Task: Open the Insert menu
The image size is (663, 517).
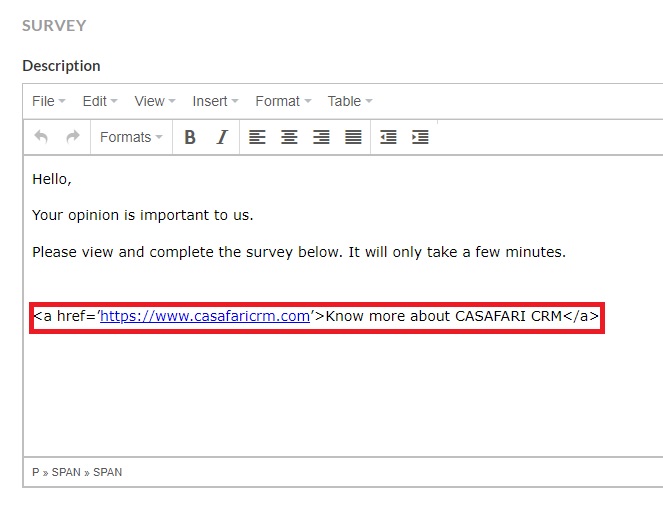Action: (215, 101)
